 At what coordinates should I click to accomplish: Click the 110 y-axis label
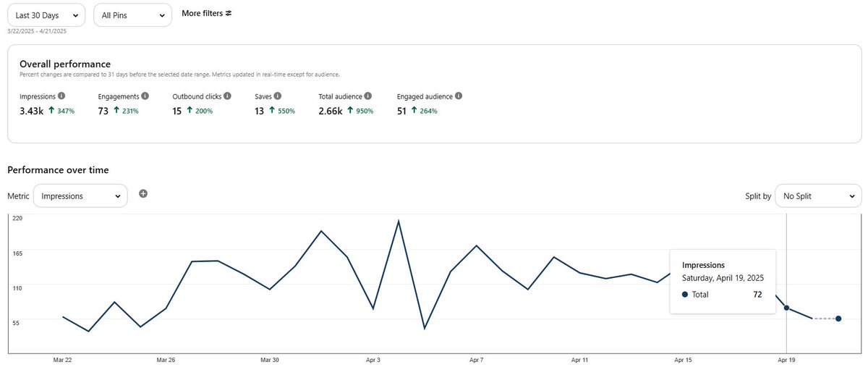point(17,287)
